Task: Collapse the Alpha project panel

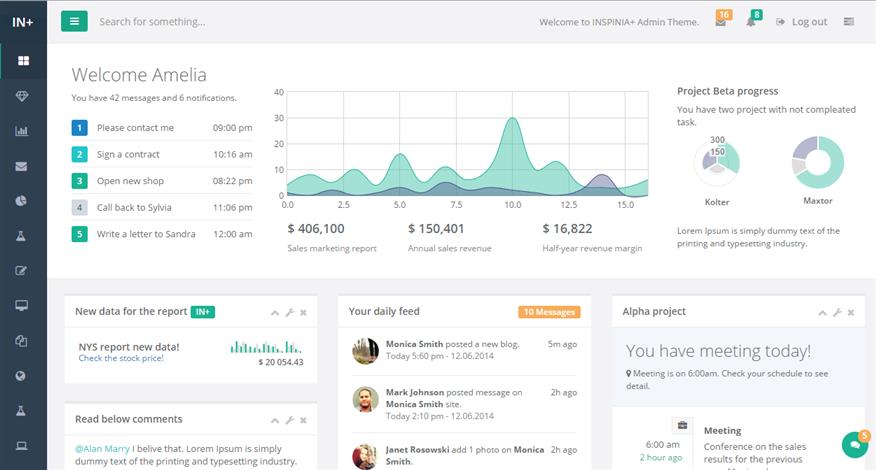Action: (x=823, y=313)
